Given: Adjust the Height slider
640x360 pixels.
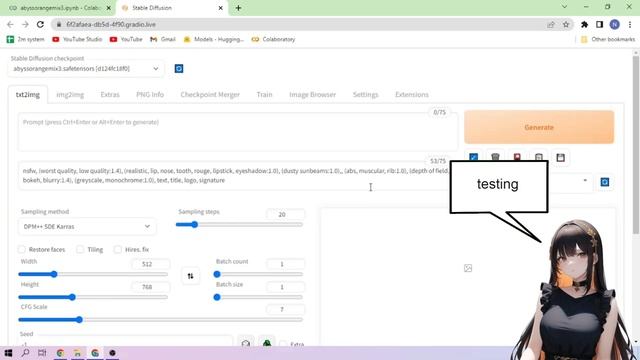Looking at the screenshot, I should 93,297.
